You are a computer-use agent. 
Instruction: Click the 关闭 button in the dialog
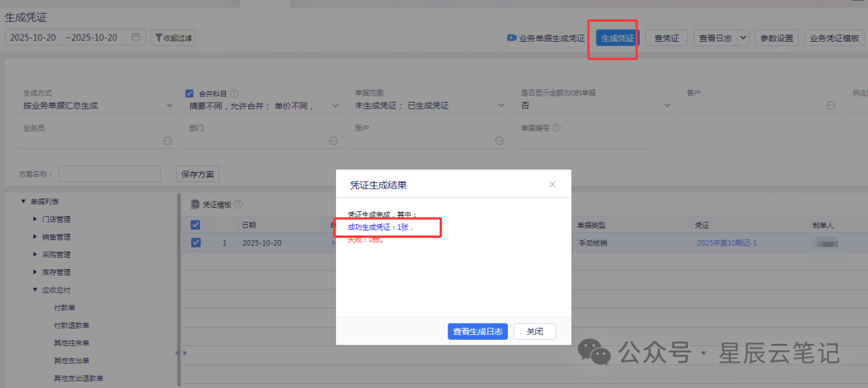pos(534,332)
